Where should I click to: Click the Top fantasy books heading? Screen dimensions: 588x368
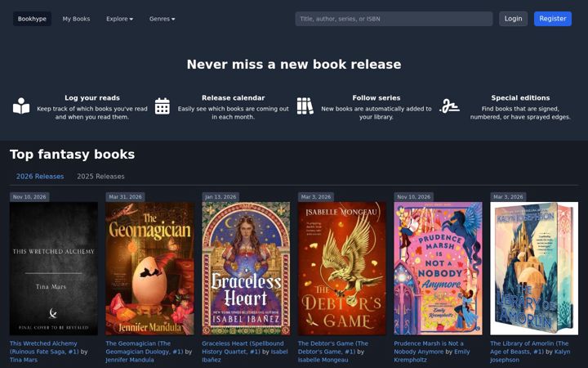(x=73, y=155)
